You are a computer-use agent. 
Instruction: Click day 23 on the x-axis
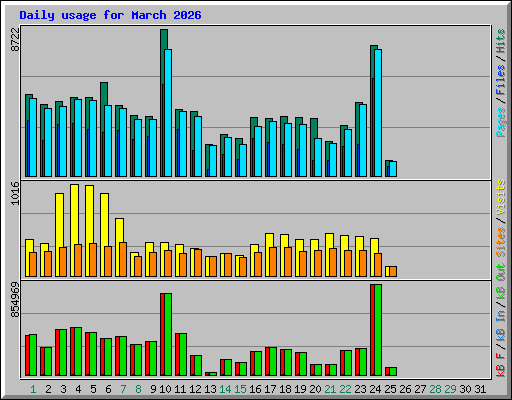[x=360, y=389]
